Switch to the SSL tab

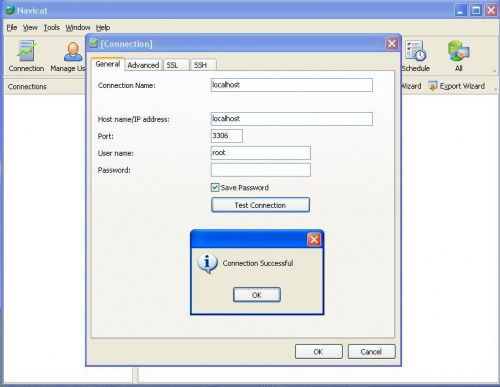point(176,65)
